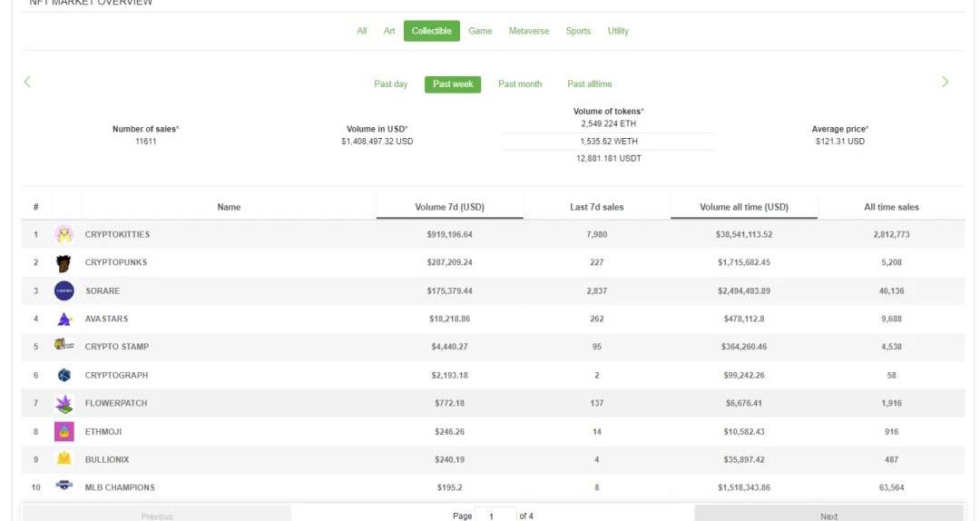Open the BULLIONIX project name
The width and height of the screenshot is (980, 521).
click(107, 459)
